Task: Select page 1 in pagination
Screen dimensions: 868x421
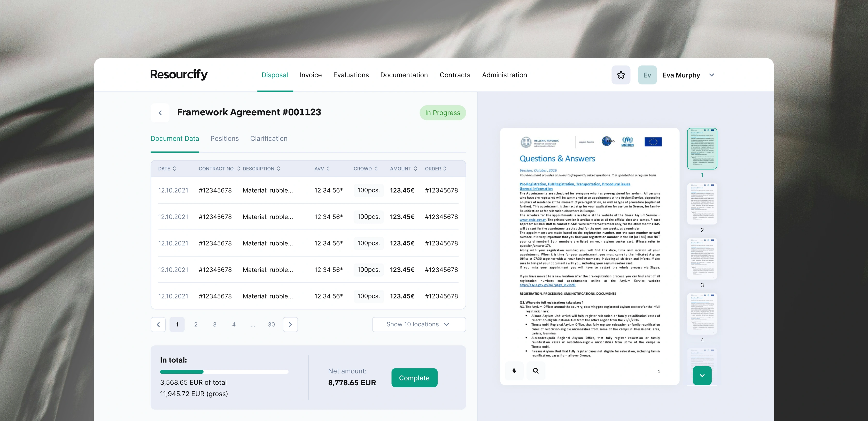Action: (x=177, y=325)
